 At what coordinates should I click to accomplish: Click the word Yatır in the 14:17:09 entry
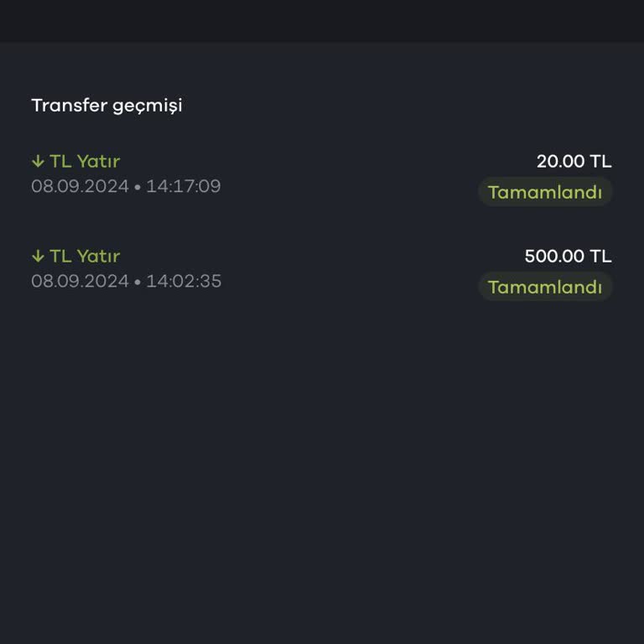pos(98,162)
